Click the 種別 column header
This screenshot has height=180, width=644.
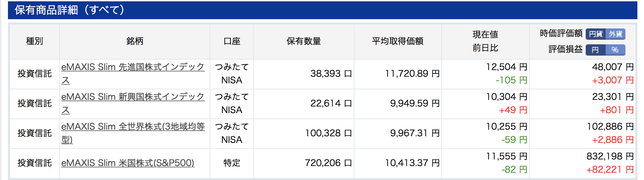tap(34, 41)
